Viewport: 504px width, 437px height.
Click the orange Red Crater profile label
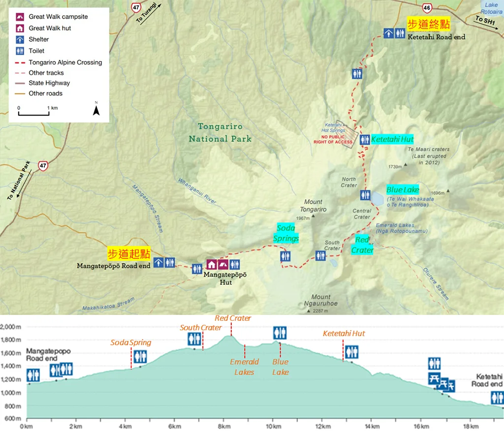[x=233, y=318]
